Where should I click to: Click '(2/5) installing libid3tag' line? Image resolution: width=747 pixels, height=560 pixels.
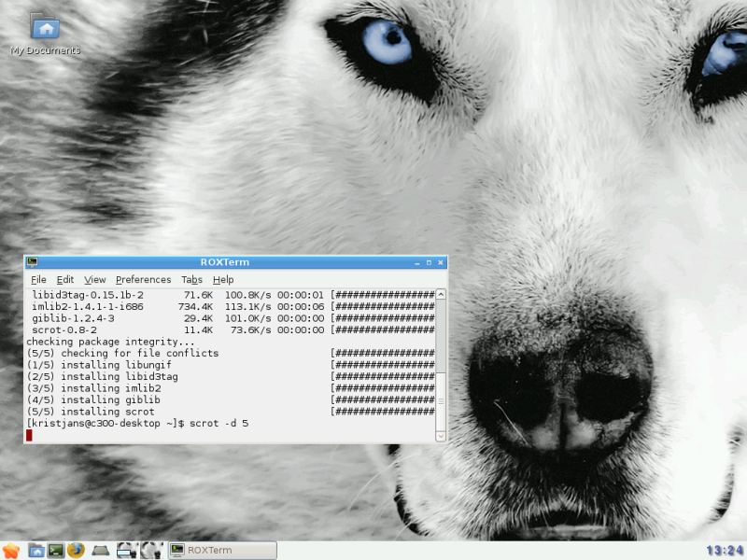(103, 377)
